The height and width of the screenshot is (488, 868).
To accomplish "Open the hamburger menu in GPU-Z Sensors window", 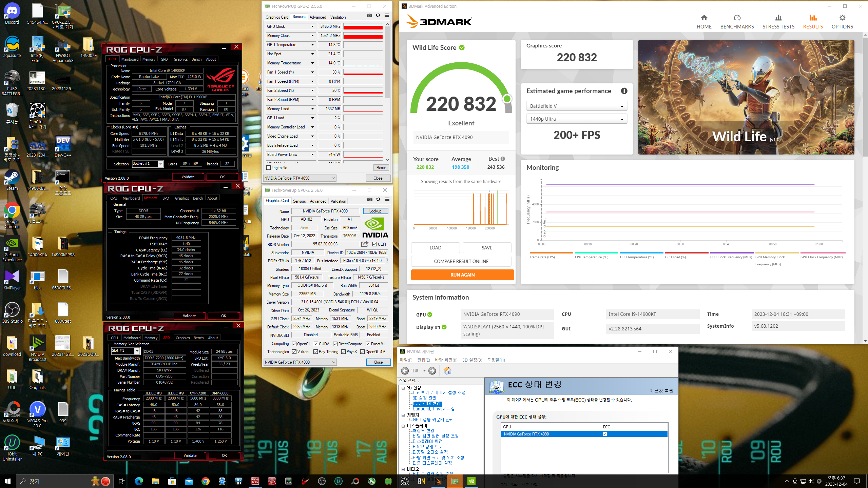I will [387, 16].
